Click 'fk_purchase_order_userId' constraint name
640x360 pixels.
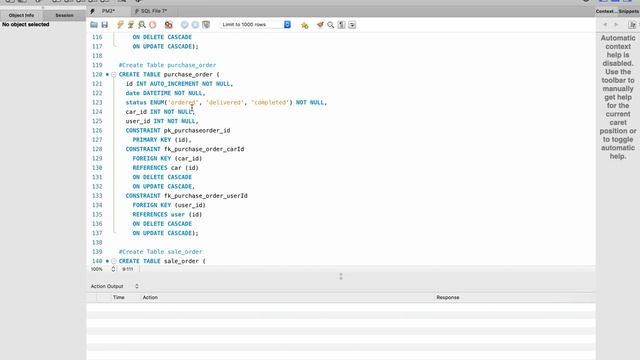tap(205, 196)
